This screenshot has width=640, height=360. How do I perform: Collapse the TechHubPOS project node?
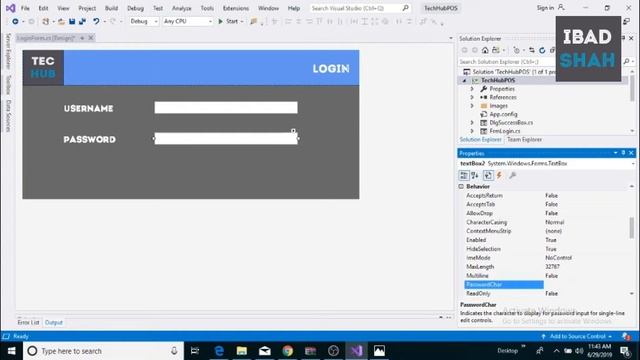(x=464, y=80)
